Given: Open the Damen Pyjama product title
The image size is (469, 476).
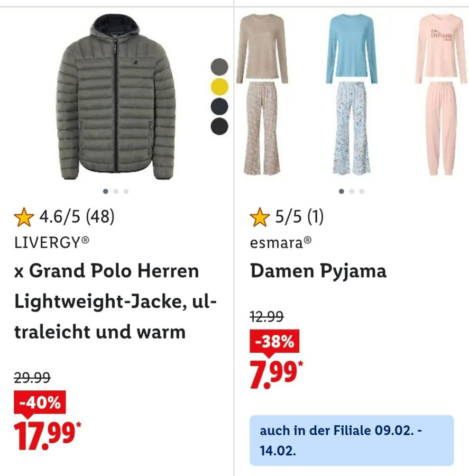Looking at the screenshot, I should point(318,271).
